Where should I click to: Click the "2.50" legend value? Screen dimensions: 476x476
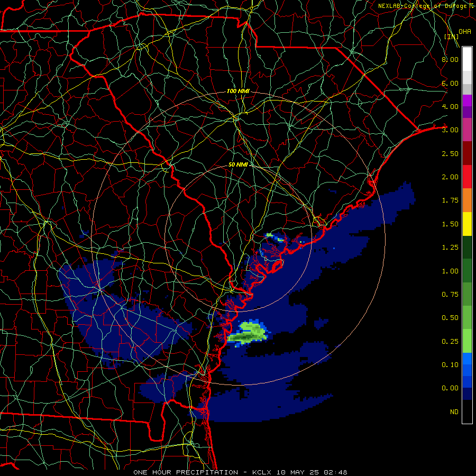click(450, 153)
